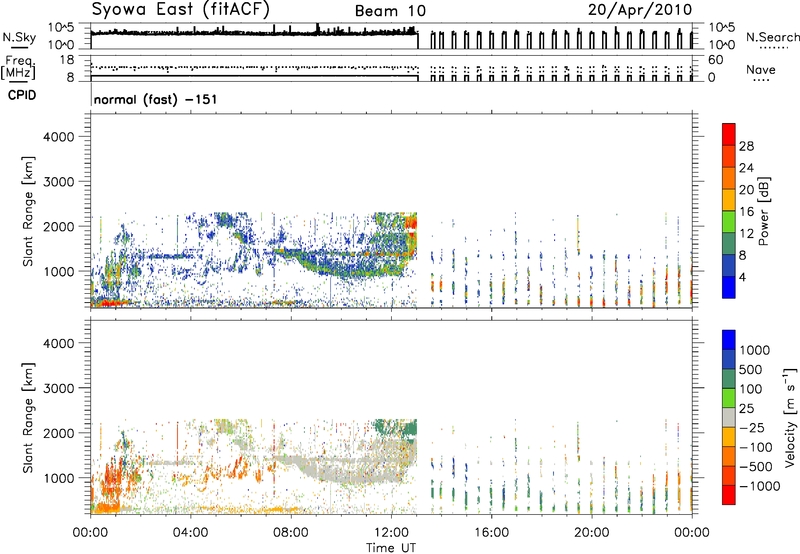Click the '04:00' time tick label
Screen dimensions: 800x554
coord(191,533)
